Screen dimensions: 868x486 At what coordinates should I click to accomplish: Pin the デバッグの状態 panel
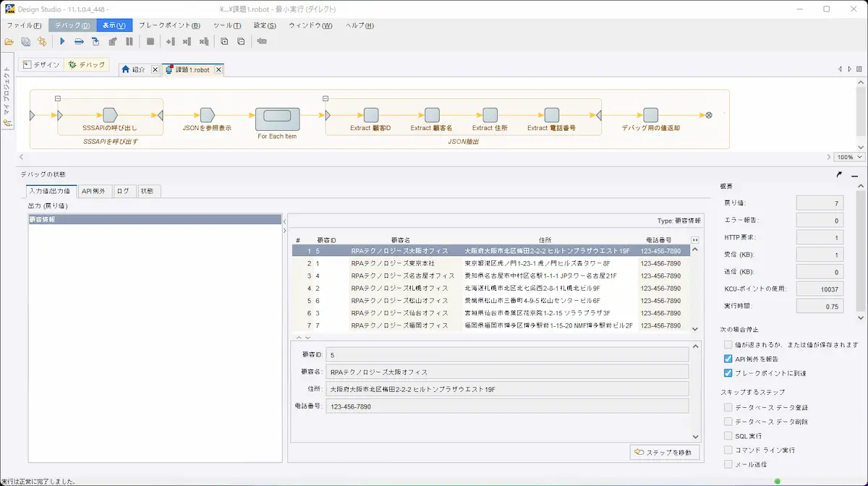click(839, 174)
